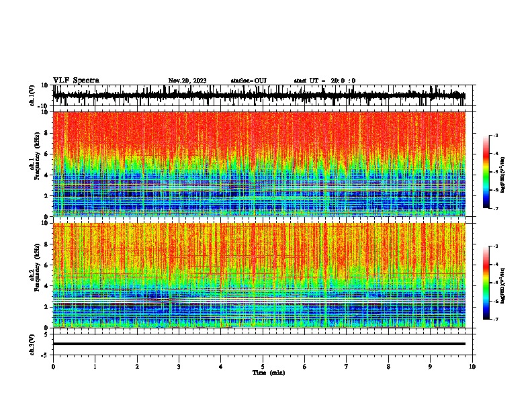Click the '8' kHz tick on ch.2 spectrogram axis

click(46, 244)
